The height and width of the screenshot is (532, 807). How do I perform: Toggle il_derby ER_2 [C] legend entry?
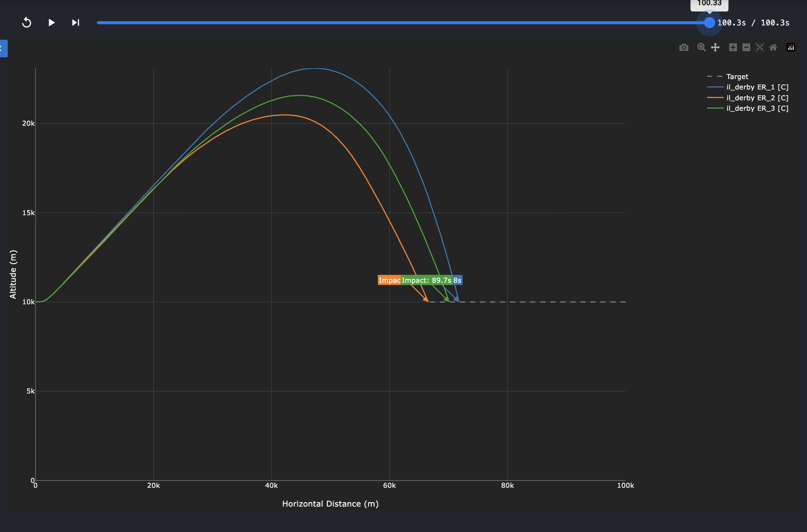[757, 98]
